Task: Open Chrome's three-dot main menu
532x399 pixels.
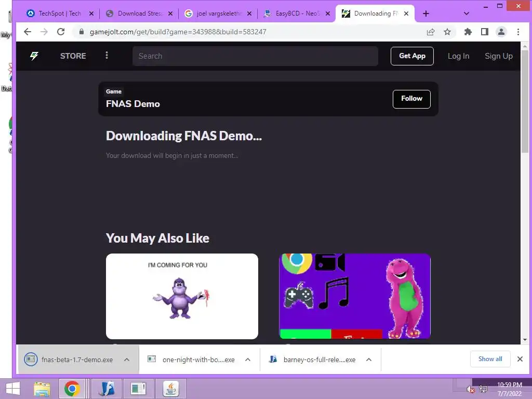Action: pos(518,32)
